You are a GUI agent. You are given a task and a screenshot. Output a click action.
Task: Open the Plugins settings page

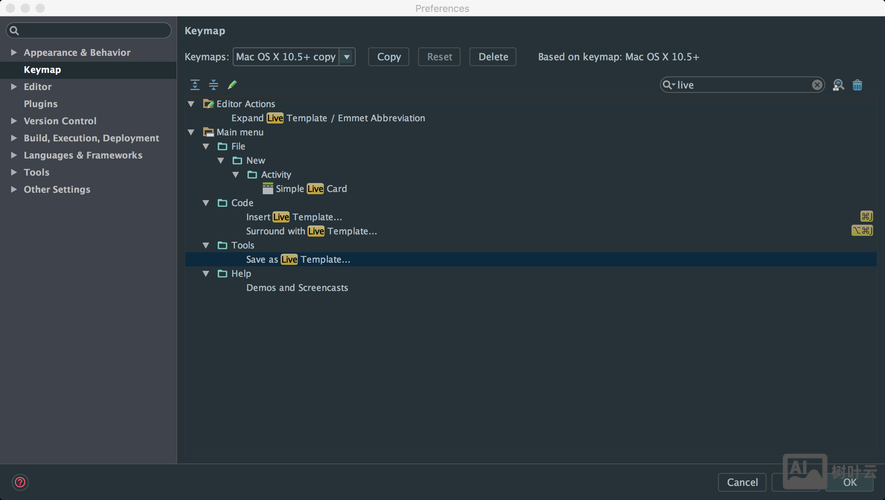(x=41, y=104)
